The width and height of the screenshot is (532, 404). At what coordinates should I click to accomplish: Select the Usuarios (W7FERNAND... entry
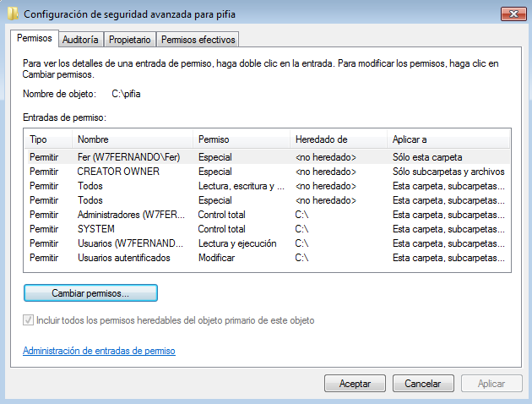click(267, 243)
